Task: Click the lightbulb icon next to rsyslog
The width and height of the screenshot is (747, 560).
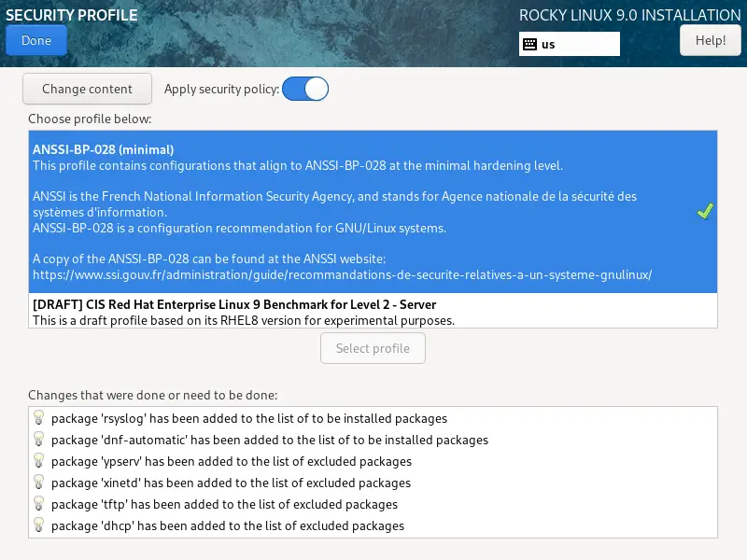Action: [x=39, y=418]
